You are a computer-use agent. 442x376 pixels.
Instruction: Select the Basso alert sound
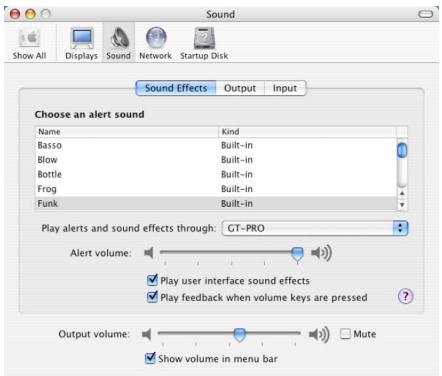[216, 145]
